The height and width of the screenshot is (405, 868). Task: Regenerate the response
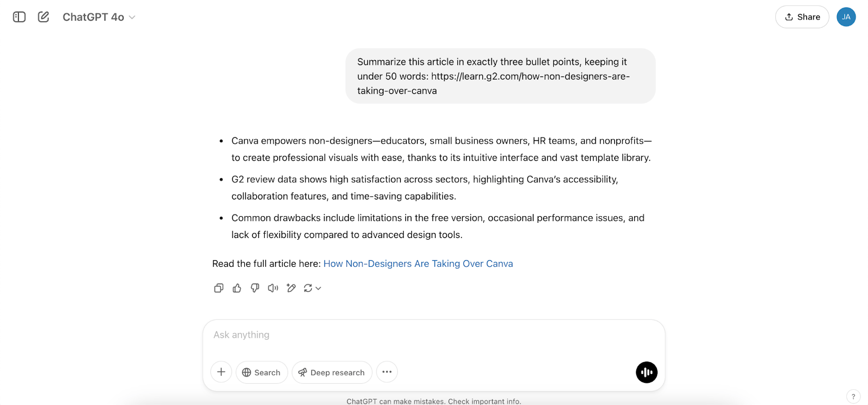pyautogui.click(x=308, y=288)
